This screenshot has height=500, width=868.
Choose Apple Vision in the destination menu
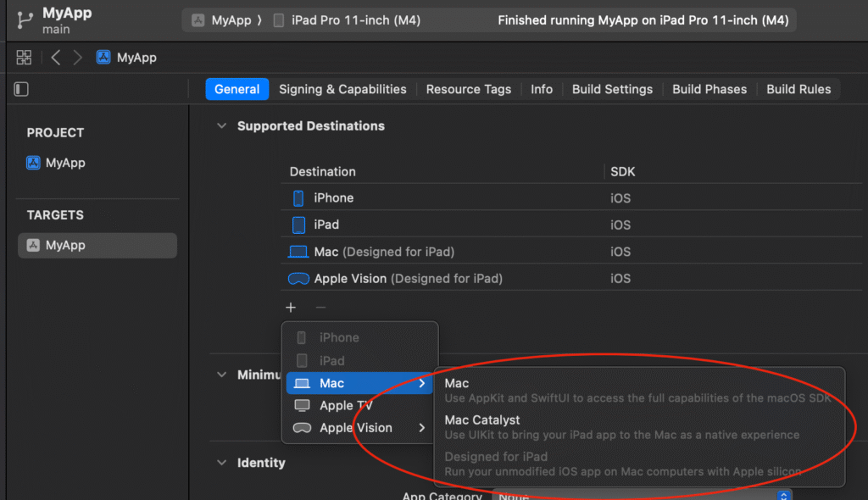click(x=359, y=427)
